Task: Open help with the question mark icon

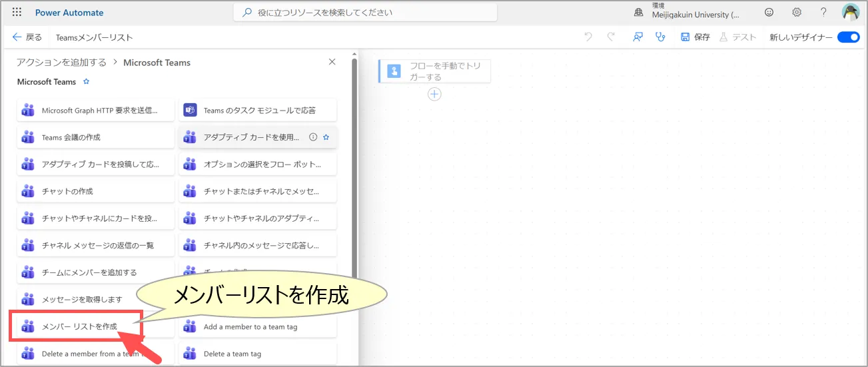Action: click(823, 12)
